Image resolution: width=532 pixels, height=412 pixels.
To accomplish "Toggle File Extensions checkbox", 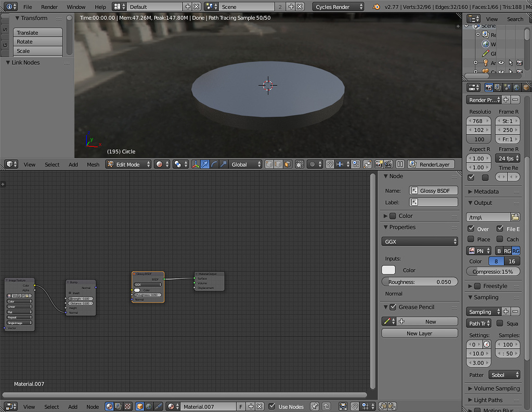I will click(x=500, y=229).
